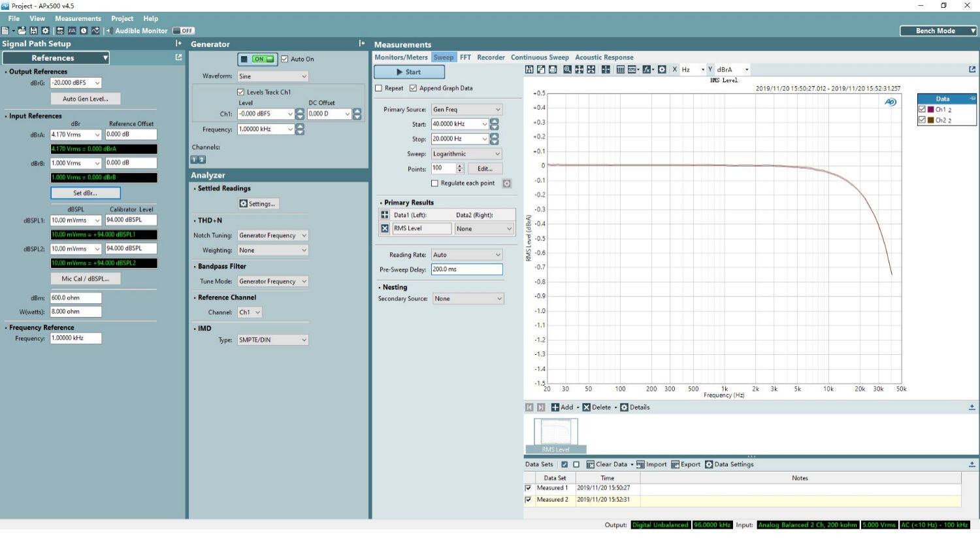980x545 pixels.
Task: Open the IMD Type SMPTE/DIN dropdown
Action: (272, 340)
